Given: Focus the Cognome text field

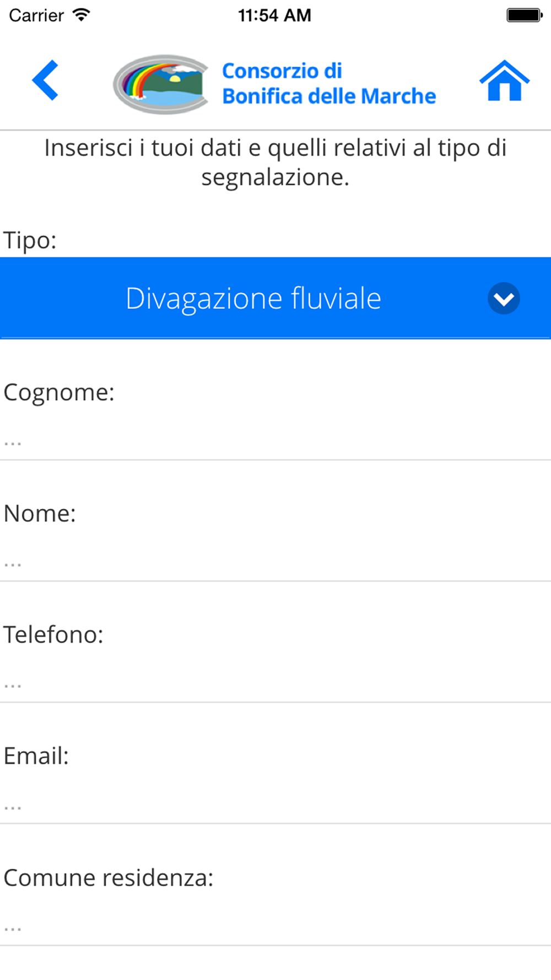Looking at the screenshot, I should tap(275, 441).
